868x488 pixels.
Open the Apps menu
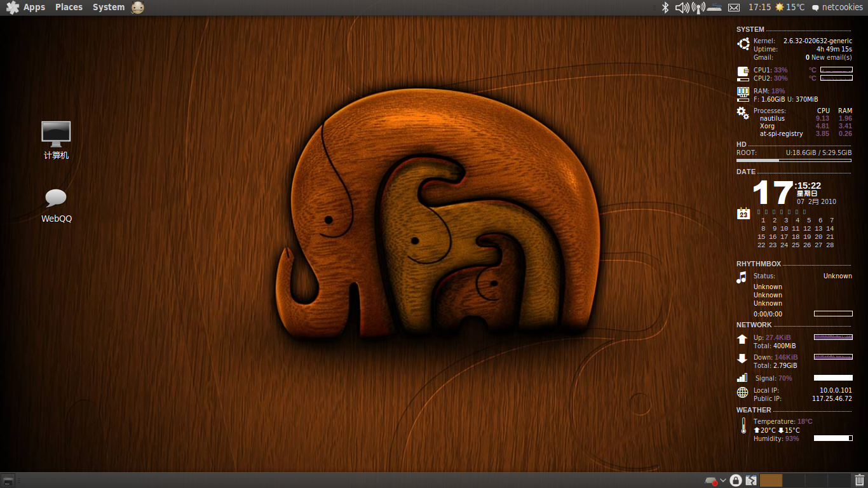26,8
